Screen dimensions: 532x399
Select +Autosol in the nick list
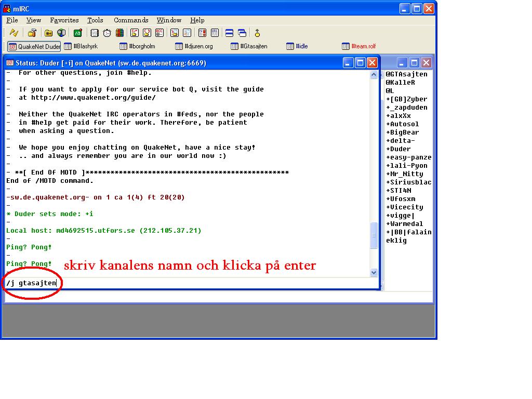pyautogui.click(x=403, y=124)
